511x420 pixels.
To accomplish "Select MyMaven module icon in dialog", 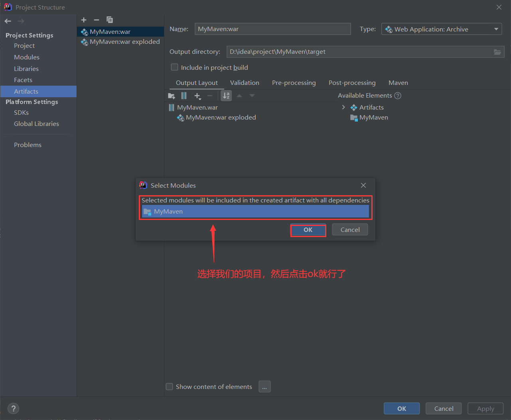I will coord(147,212).
